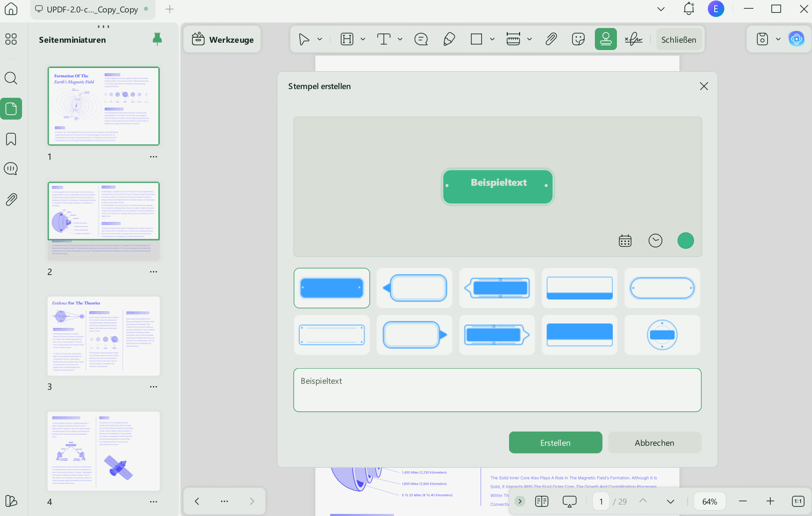
Task: Open the Werkzeuge menu
Action: 223,39
